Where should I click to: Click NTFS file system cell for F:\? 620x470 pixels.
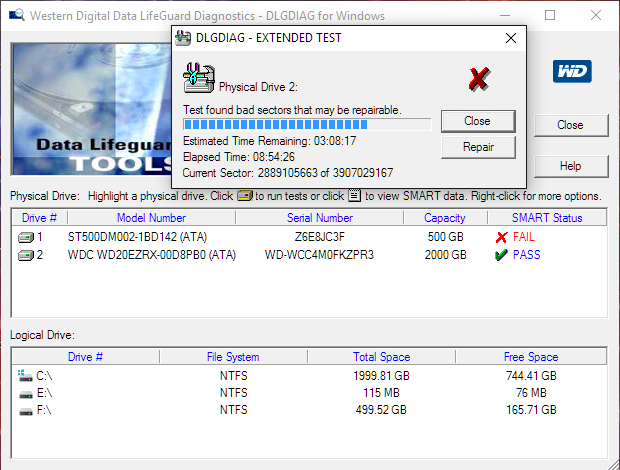tap(233, 410)
